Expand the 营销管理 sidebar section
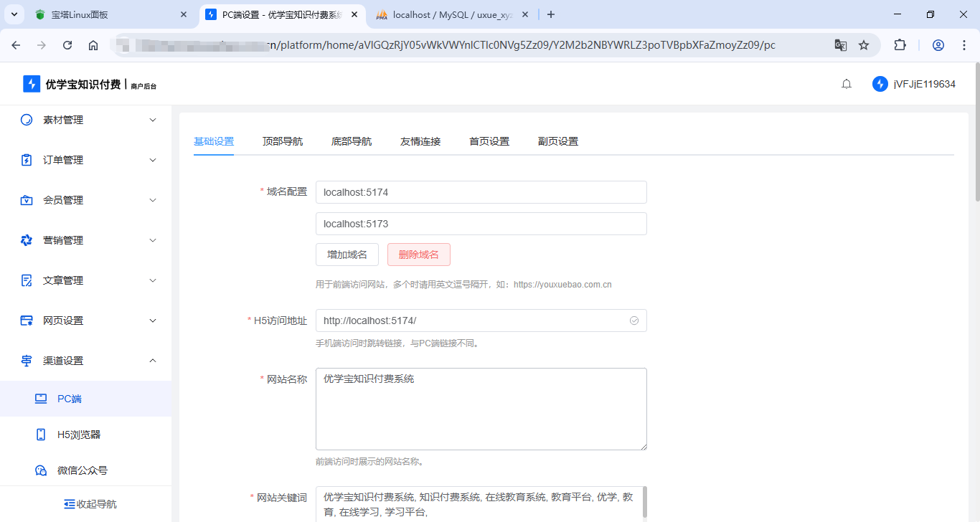The width and height of the screenshot is (980, 522). pyautogui.click(x=86, y=240)
